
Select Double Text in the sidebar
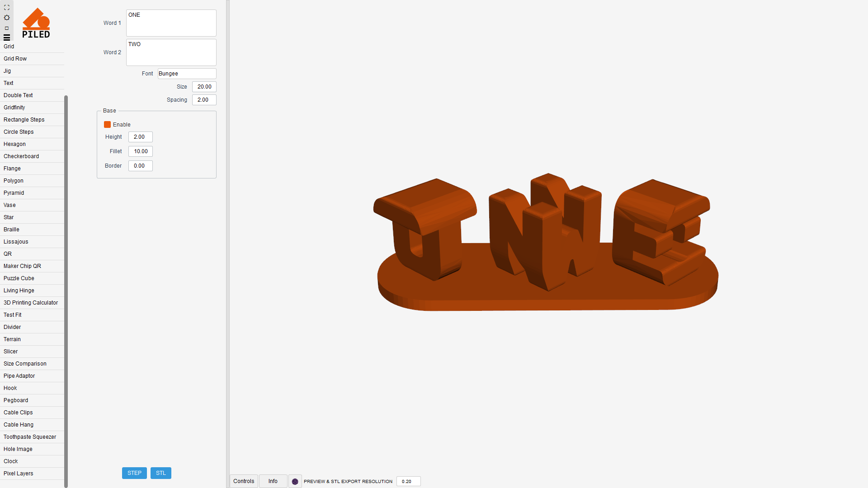32,95
